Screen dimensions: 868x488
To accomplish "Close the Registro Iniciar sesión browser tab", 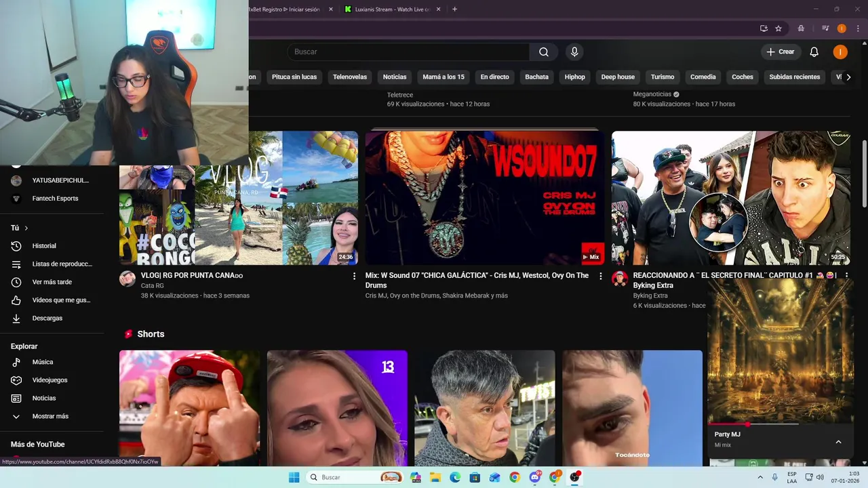I will (331, 9).
